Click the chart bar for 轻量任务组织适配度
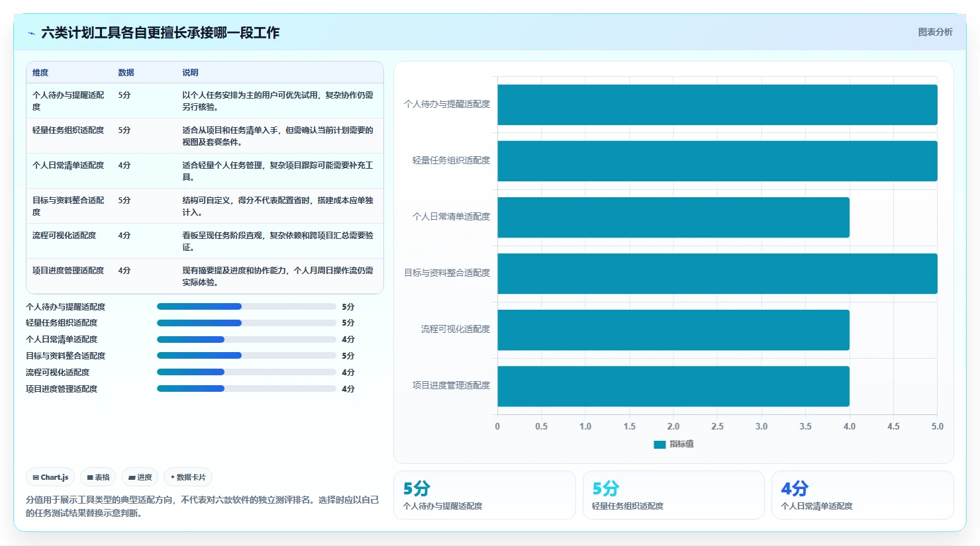 tap(717, 161)
